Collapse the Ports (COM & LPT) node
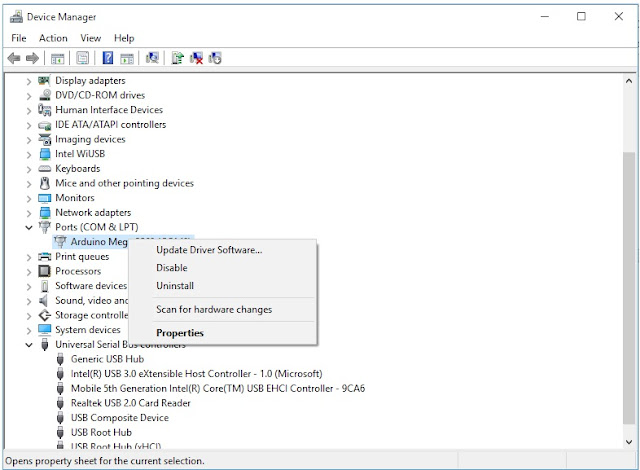The height and width of the screenshot is (470, 640). click(x=29, y=228)
